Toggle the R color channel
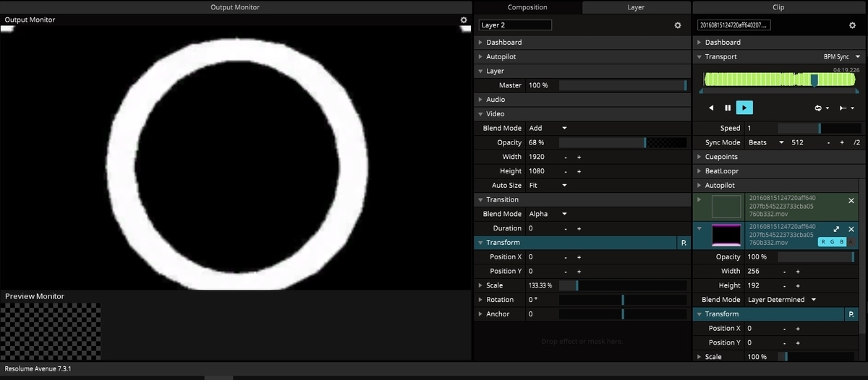This screenshot has width=868, height=380. tap(823, 242)
